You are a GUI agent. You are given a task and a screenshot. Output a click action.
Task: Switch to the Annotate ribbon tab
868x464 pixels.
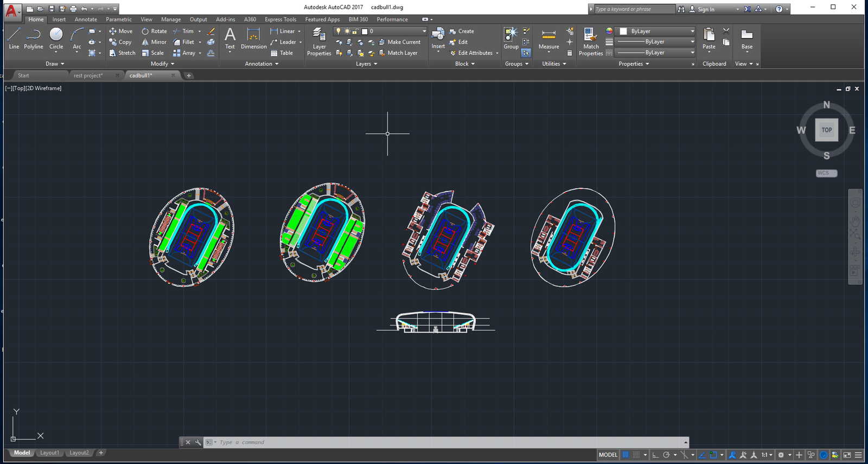(86, 20)
